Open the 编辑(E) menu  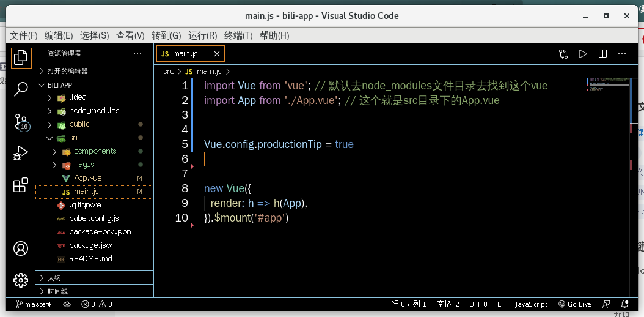(59, 35)
